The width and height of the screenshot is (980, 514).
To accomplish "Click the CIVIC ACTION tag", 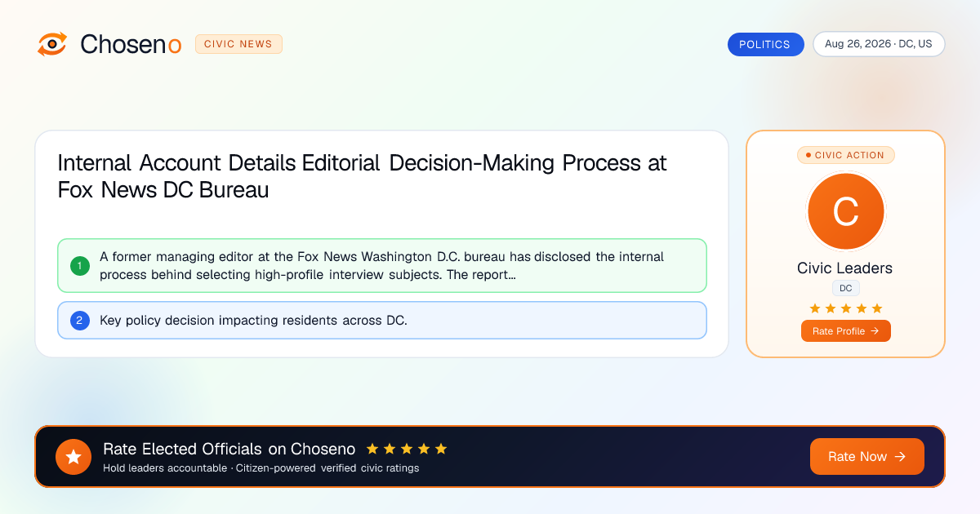I will 845,155.
